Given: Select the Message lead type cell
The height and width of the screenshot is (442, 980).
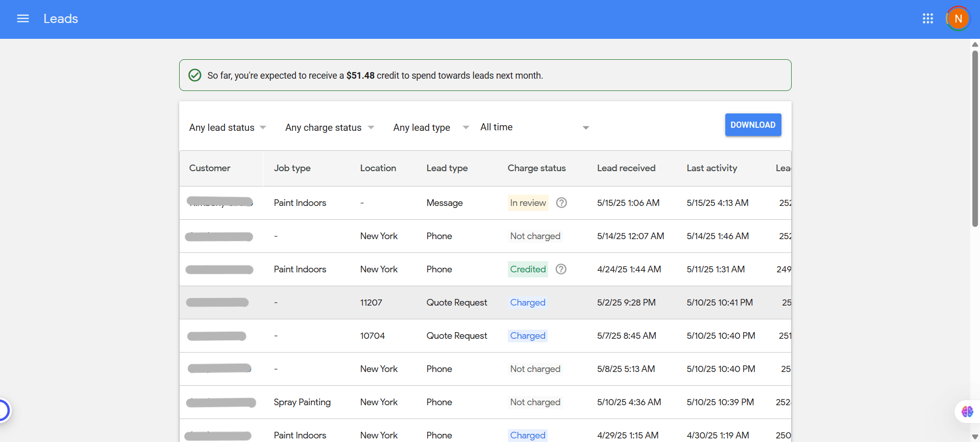Looking at the screenshot, I should point(445,203).
